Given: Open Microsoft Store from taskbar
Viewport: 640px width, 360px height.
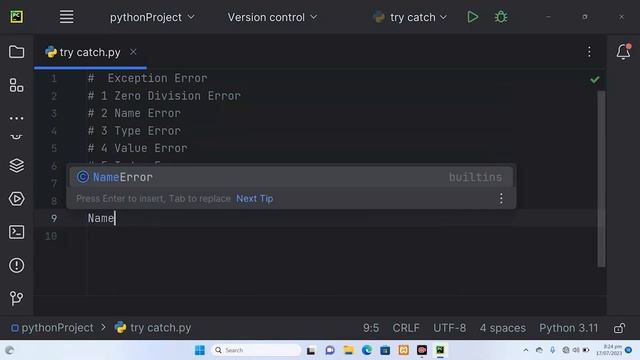Looking at the screenshot, I should click(x=385, y=350).
